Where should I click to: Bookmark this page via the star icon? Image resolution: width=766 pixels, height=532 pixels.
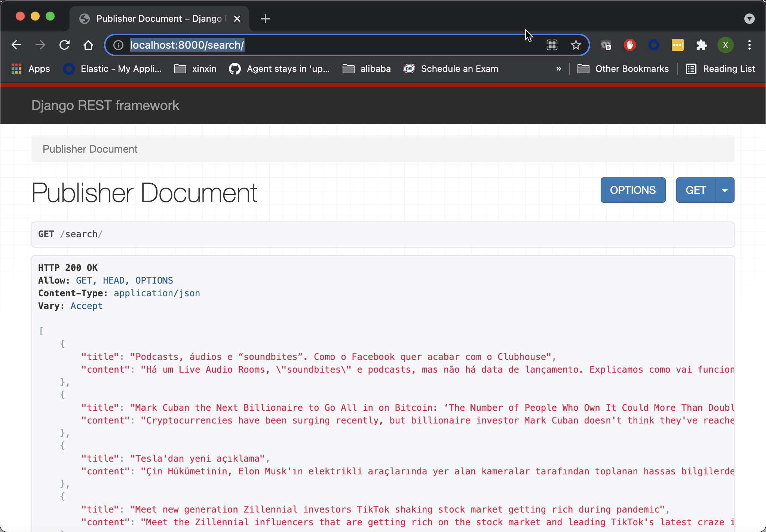575,45
